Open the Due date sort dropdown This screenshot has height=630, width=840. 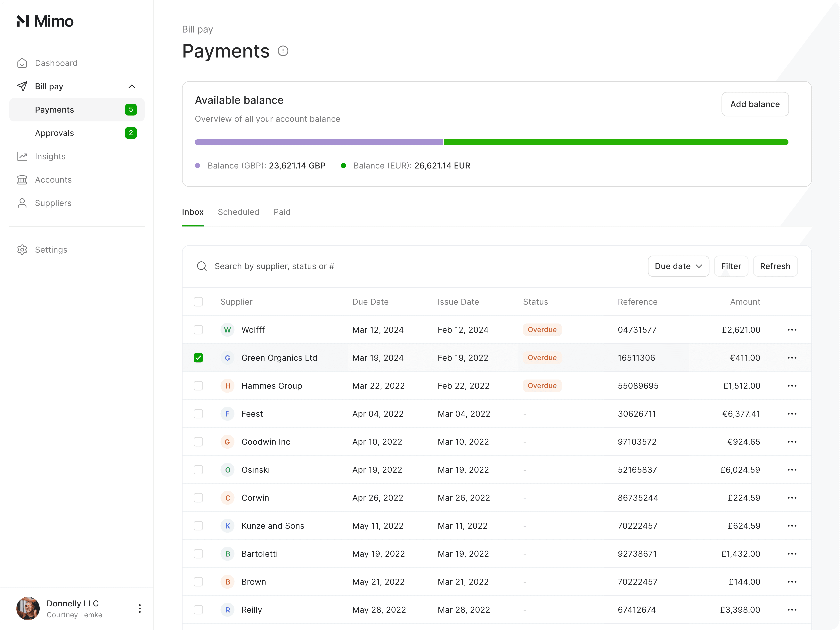(x=678, y=266)
